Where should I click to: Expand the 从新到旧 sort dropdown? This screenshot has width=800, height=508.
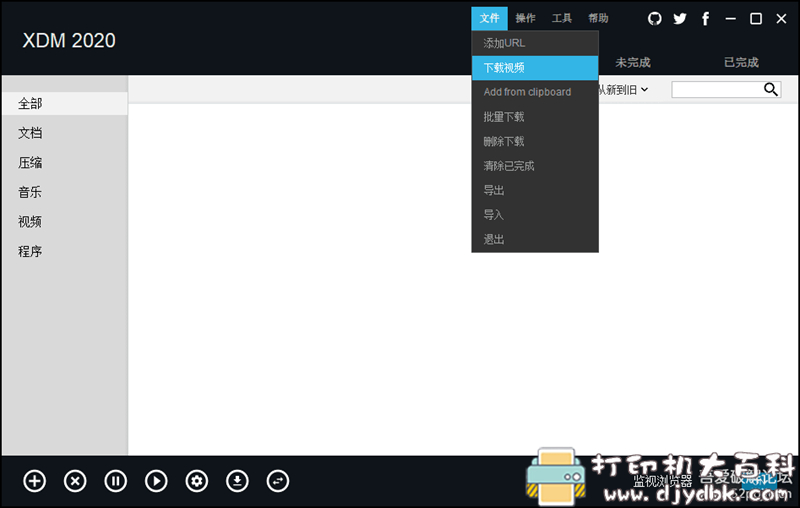pyautogui.click(x=623, y=90)
